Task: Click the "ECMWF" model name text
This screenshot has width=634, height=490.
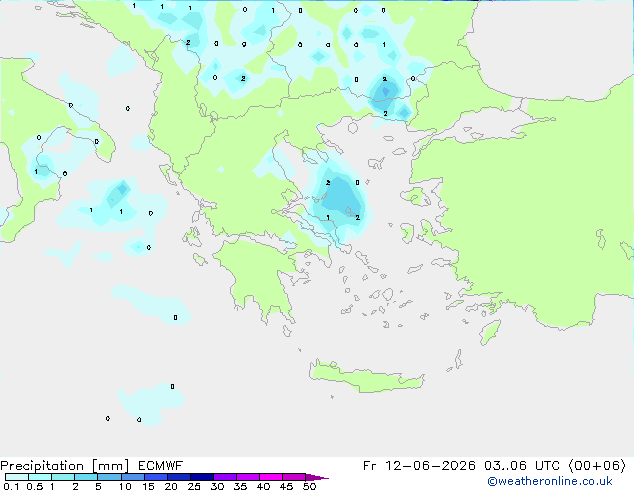Action: (x=161, y=466)
